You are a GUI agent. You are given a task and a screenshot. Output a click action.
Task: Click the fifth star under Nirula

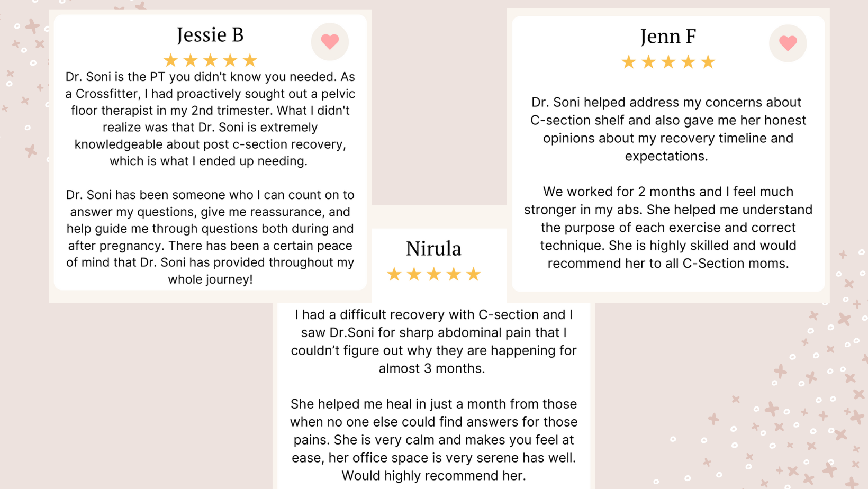point(473,274)
